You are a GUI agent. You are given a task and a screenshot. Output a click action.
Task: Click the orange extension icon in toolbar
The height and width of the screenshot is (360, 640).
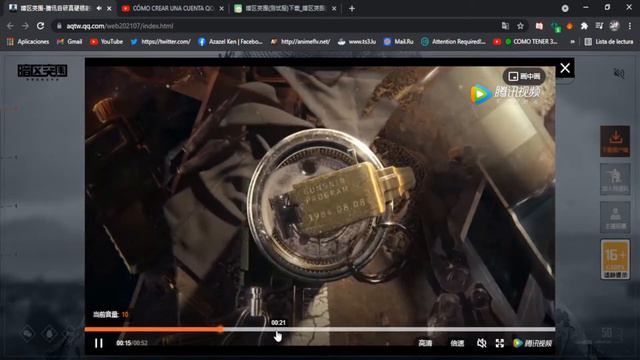pos(569,26)
